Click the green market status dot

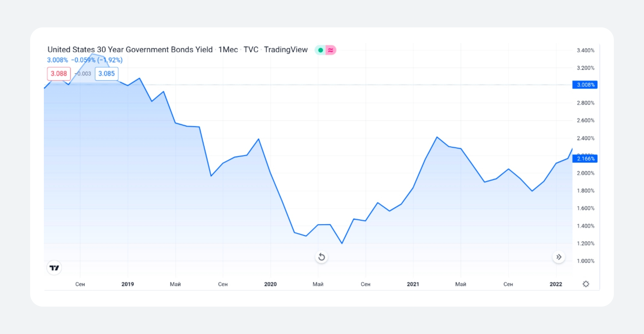(320, 50)
